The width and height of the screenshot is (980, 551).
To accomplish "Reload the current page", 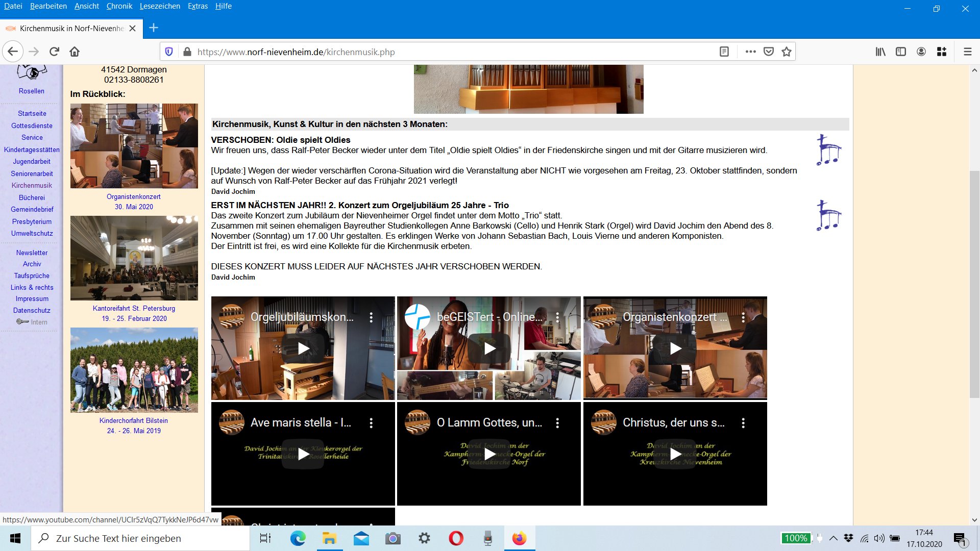I will point(54,52).
